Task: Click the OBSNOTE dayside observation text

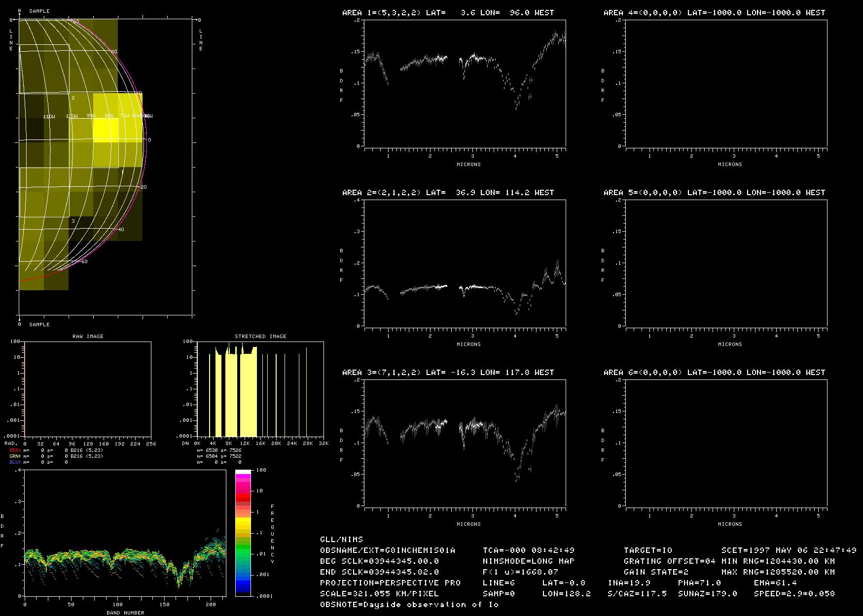Action: (x=409, y=604)
